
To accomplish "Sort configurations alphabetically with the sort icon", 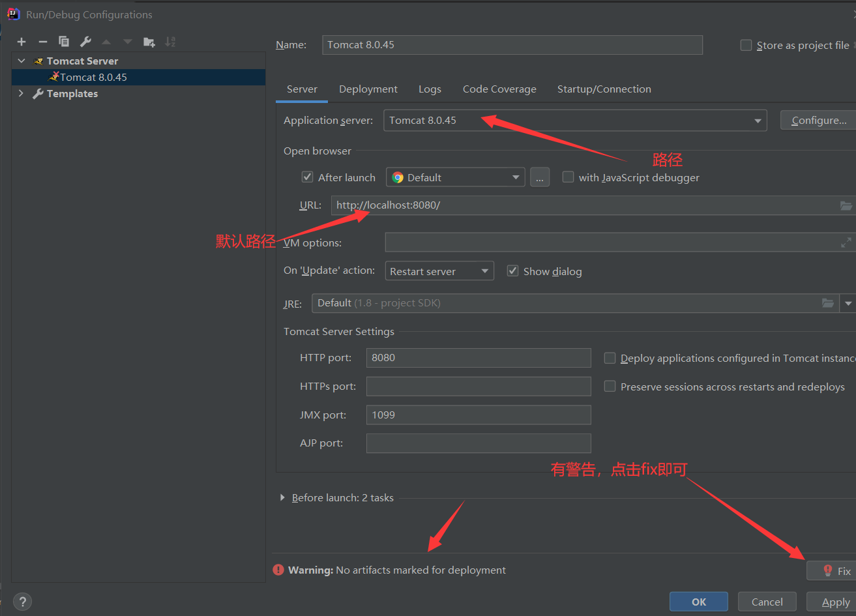I will click(x=170, y=42).
